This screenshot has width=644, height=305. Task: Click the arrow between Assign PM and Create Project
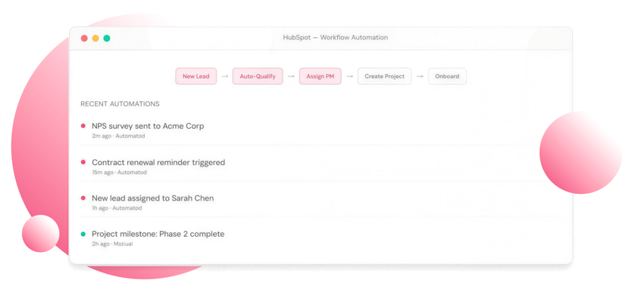[349, 76]
